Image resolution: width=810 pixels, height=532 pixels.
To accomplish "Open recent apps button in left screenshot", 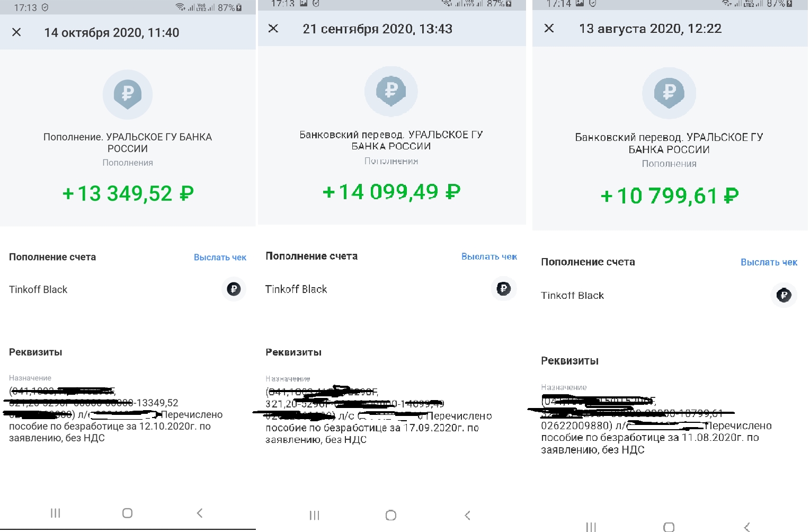I will pyautogui.click(x=55, y=513).
